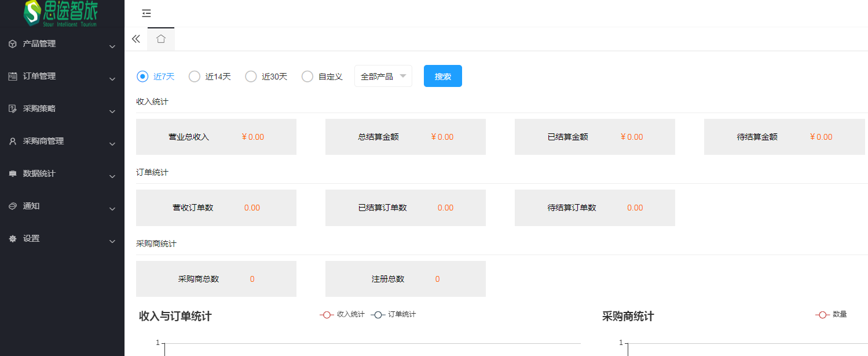
Task: Open the 订单管理 menu item
Action: coord(39,77)
